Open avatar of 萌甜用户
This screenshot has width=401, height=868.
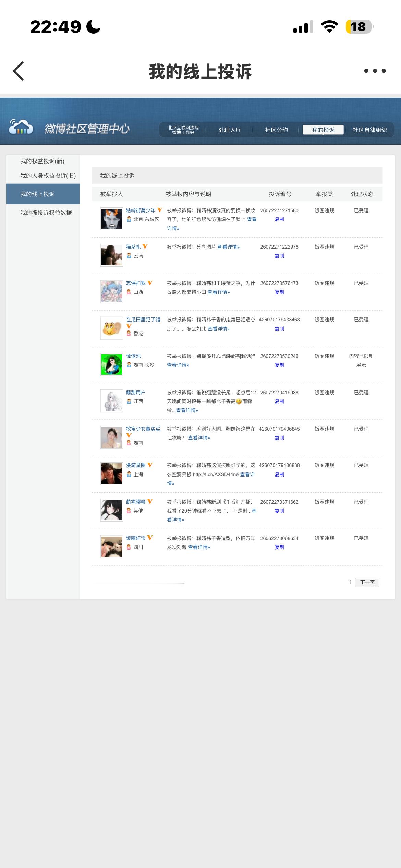[112, 401]
